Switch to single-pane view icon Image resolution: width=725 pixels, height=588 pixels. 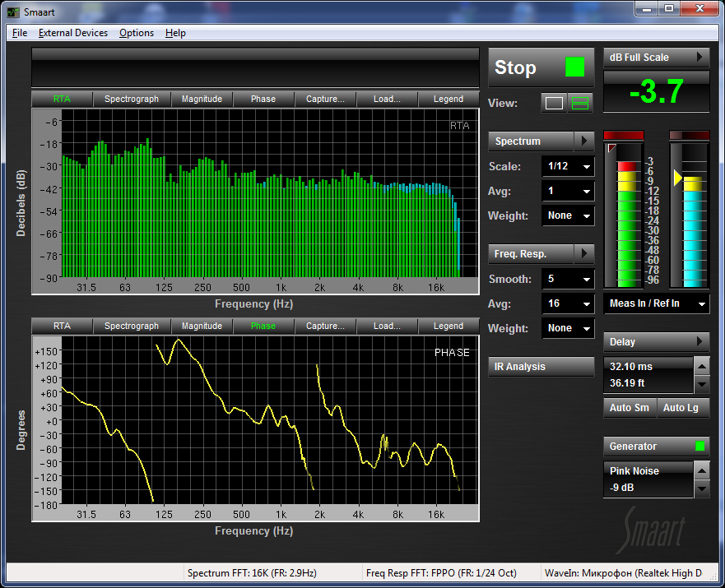click(x=554, y=104)
